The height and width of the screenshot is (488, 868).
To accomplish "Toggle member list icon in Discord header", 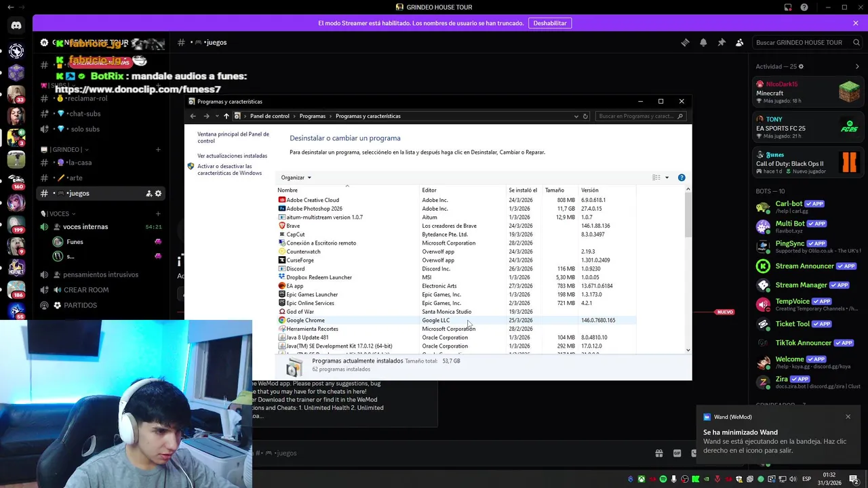I will [740, 42].
